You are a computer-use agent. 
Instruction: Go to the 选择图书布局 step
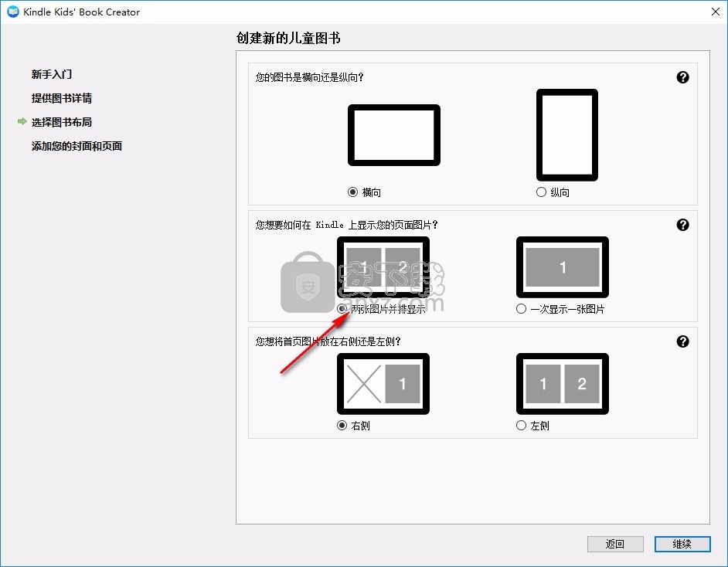tap(62, 122)
